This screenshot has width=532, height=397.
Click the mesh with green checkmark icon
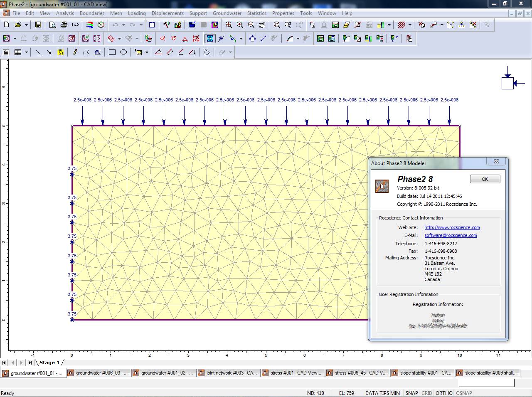pyautogui.click(x=86, y=39)
